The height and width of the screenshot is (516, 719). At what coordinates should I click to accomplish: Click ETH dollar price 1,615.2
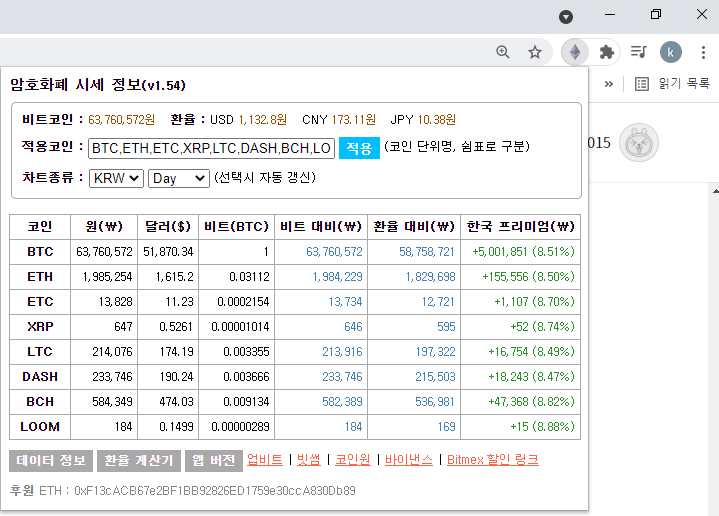click(x=175, y=277)
